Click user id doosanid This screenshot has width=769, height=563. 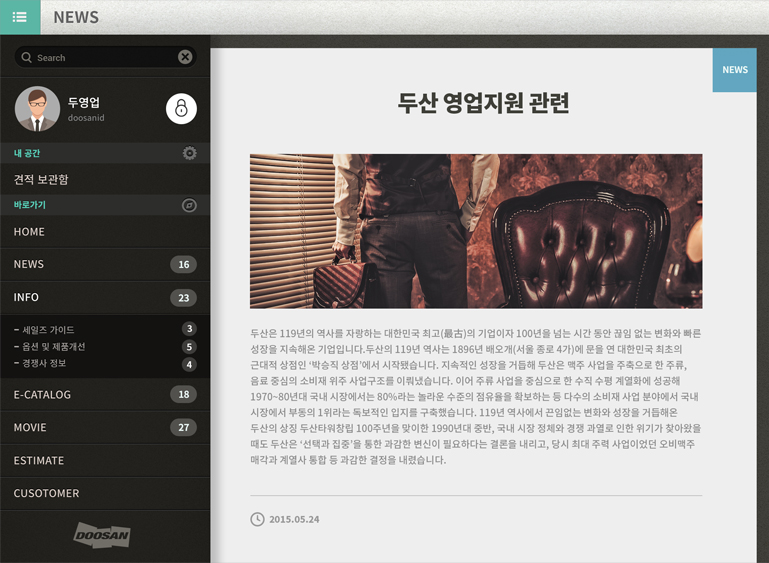click(x=86, y=118)
